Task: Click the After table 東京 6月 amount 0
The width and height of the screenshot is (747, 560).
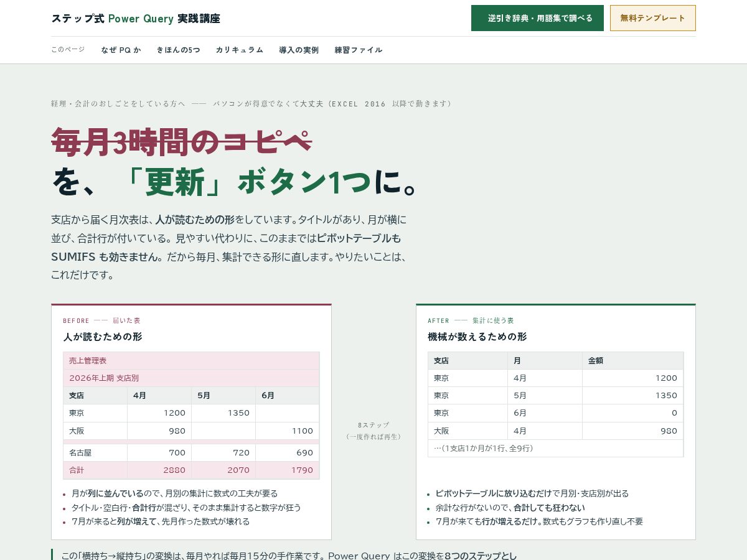Action: click(x=632, y=413)
